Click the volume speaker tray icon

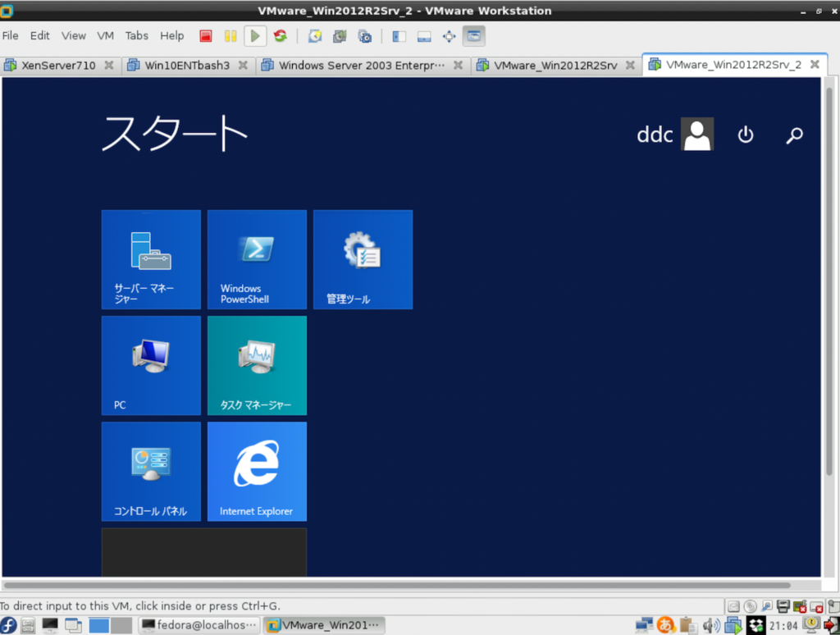tap(711, 625)
